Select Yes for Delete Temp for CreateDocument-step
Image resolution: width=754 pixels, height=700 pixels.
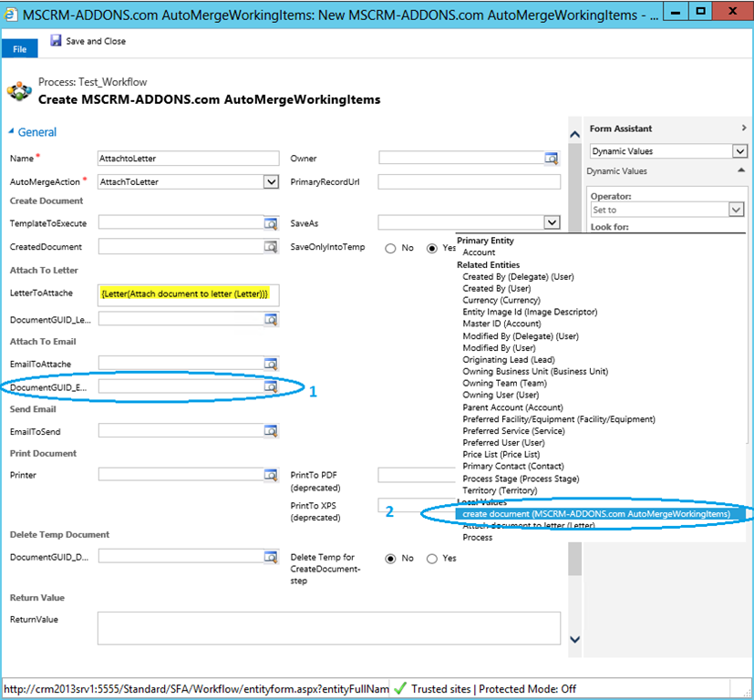(x=432, y=558)
